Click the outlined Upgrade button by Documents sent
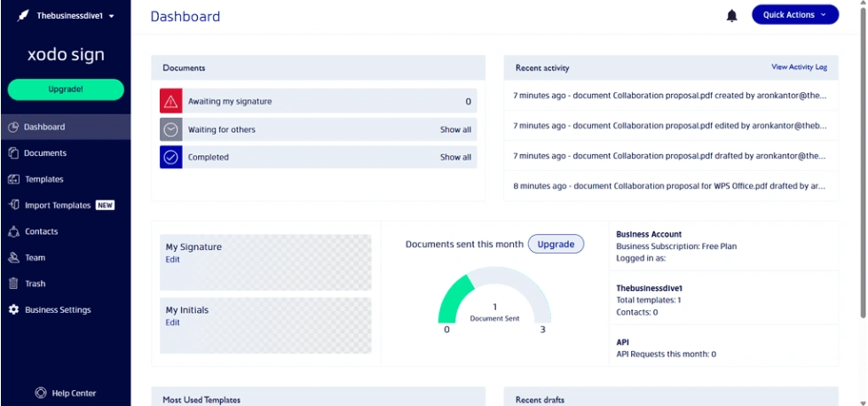The image size is (868, 406). point(556,244)
